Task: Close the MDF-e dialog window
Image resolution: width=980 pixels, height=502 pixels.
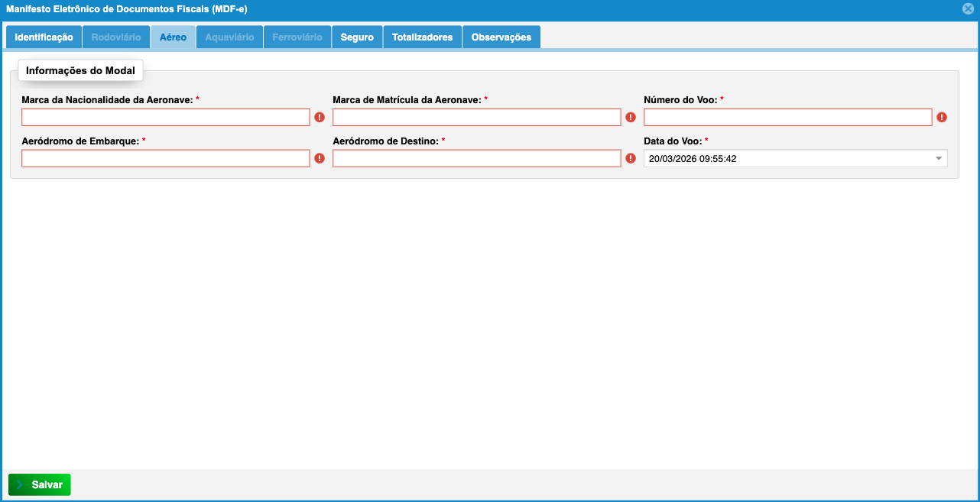Action: click(968, 9)
